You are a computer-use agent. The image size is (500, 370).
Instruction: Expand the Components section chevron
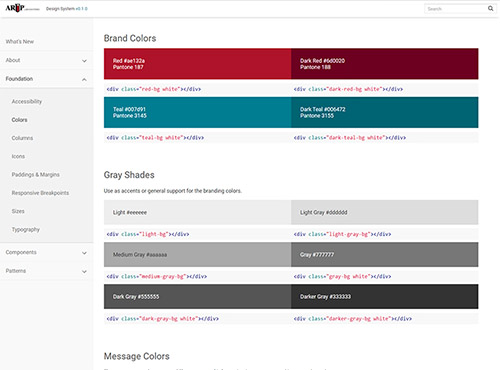point(84,253)
